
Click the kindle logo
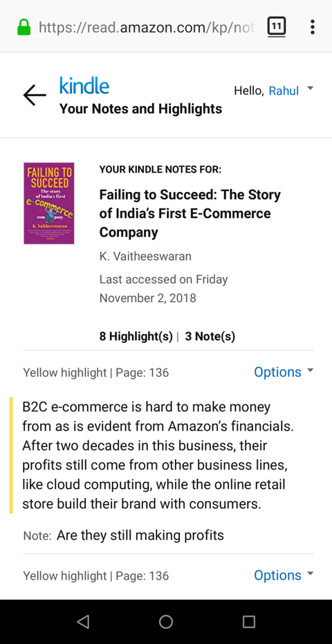pos(84,85)
